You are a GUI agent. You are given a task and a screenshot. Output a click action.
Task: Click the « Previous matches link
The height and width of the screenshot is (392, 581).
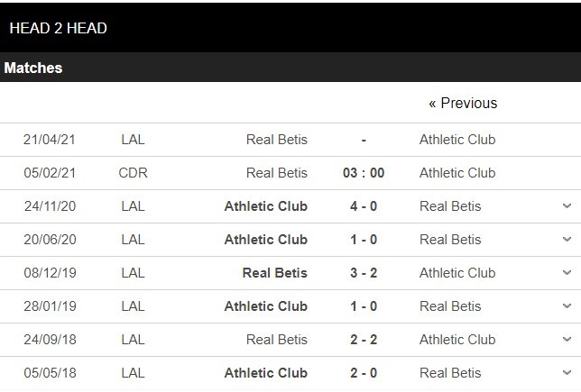[463, 103]
